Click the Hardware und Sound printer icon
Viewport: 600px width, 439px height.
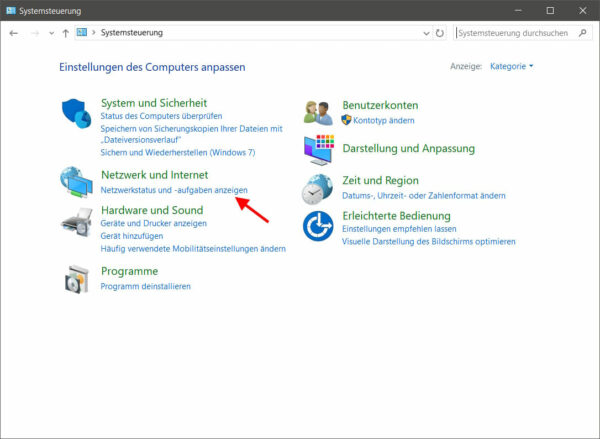click(x=77, y=219)
